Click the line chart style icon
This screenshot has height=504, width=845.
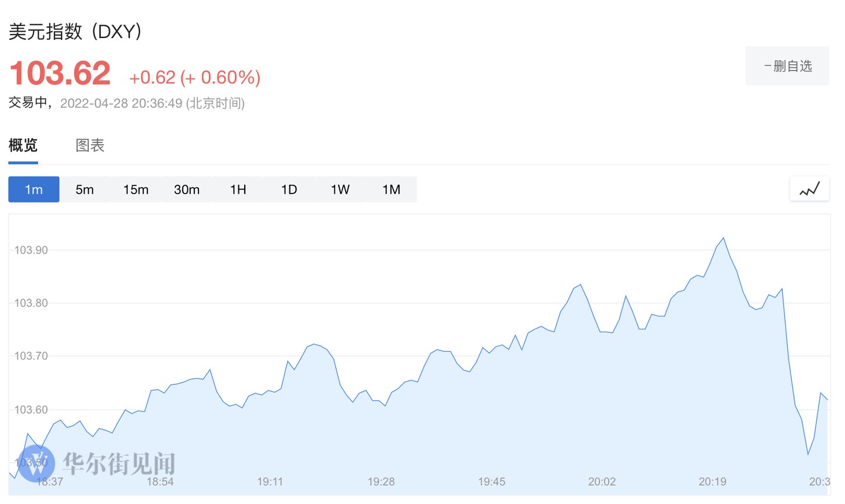point(809,189)
